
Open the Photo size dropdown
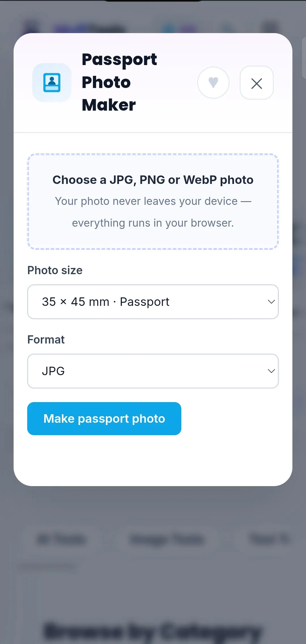[153, 302]
